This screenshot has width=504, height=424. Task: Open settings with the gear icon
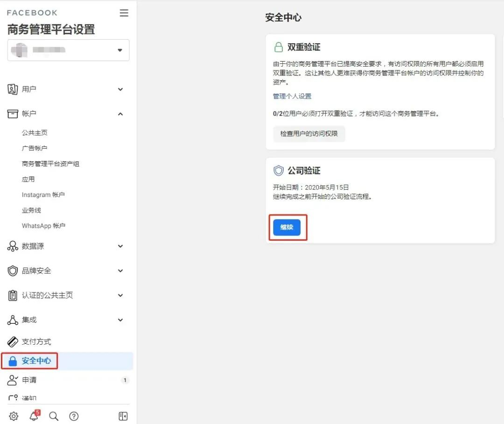click(x=14, y=416)
